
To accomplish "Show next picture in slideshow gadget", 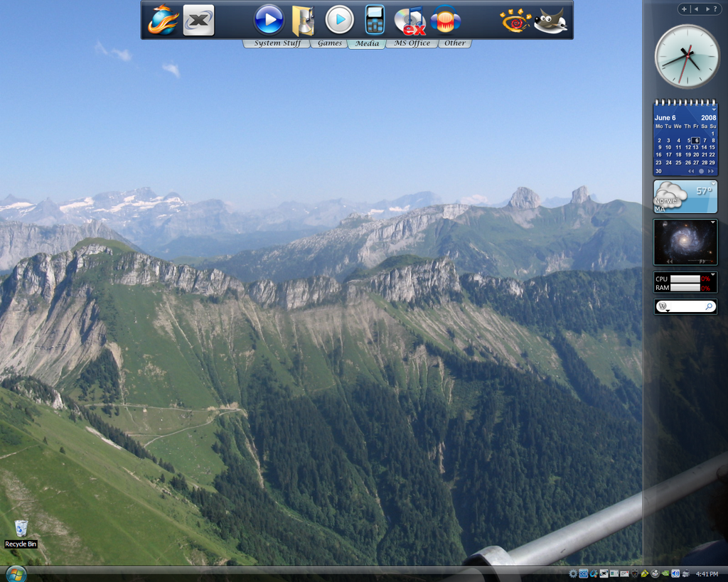I will [x=702, y=262].
